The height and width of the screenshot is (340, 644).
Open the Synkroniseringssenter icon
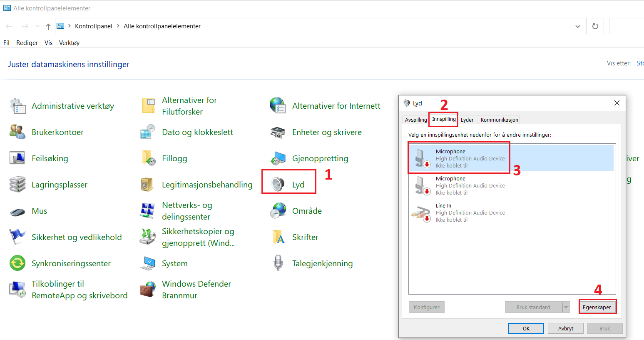pos(17,263)
